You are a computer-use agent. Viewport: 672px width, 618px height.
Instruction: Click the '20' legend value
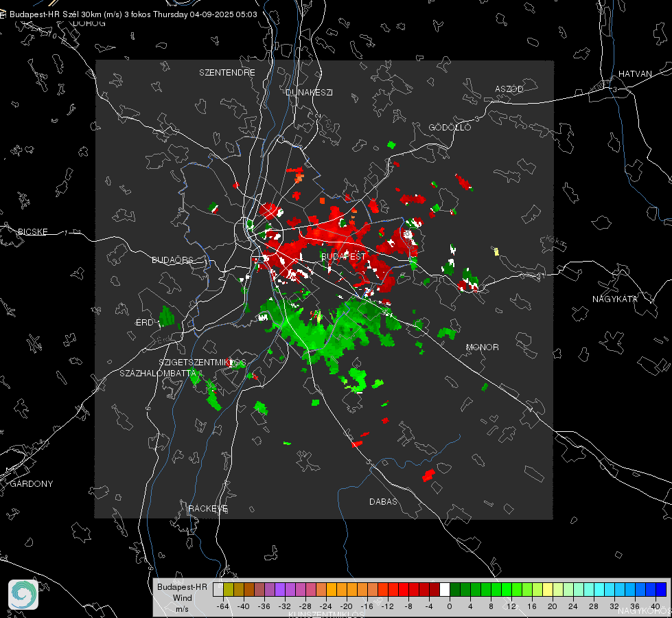click(x=552, y=606)
